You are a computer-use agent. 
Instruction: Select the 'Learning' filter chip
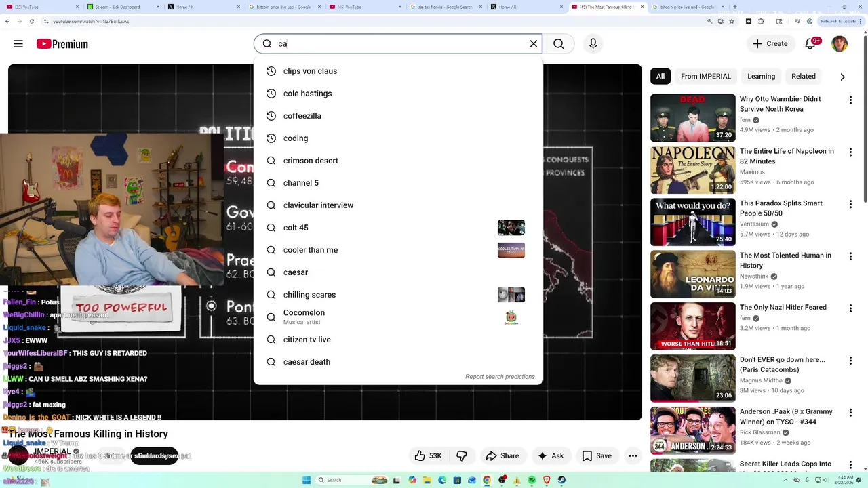point(761,77)
